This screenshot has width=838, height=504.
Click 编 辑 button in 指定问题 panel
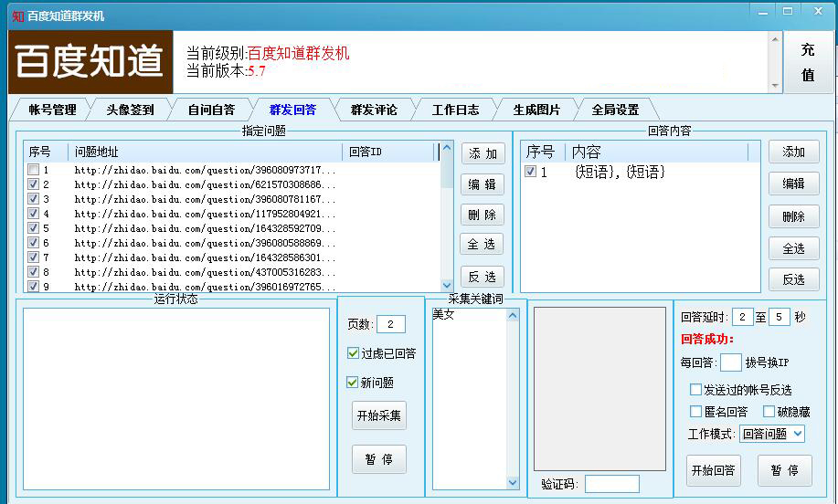pos(483,184)
